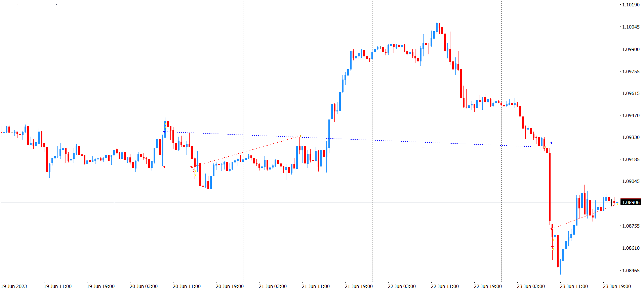The width and height of the screenshot is (644, 291).
Task: Click the 1.09185 price axis label
Action: 631,159
